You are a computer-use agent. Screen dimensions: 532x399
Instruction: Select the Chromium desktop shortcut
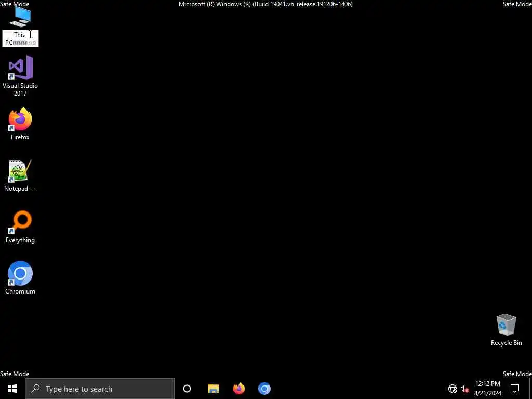pyautogui.click(x=20, y=277)
